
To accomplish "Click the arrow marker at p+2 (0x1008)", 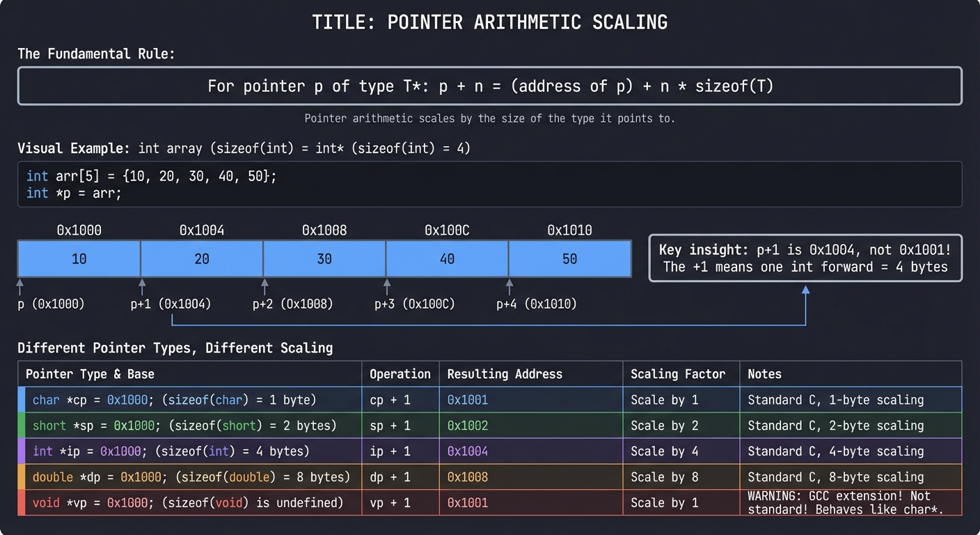I will pos(264,286).
